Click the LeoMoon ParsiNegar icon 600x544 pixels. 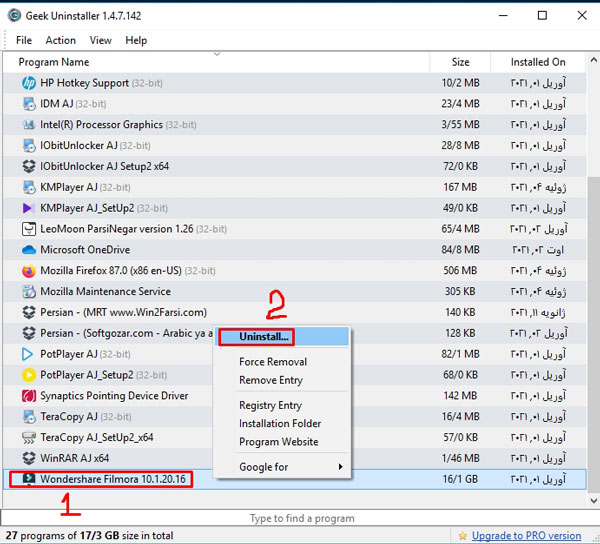tap(29, 229)
